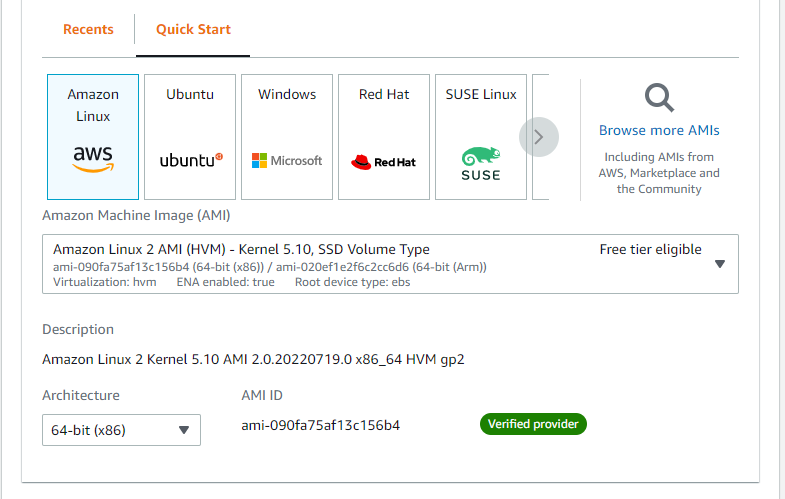The image size is (785, 499).
Task: Click the next arrow in AMI carousel
Action: pyautogui.click(x=539, y=137)
